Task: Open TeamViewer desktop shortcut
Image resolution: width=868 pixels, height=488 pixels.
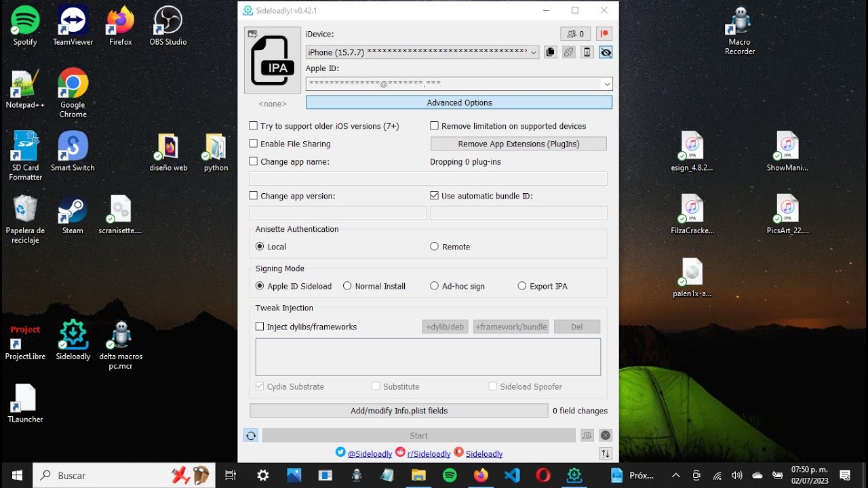Action: click(x=73, y=26)
